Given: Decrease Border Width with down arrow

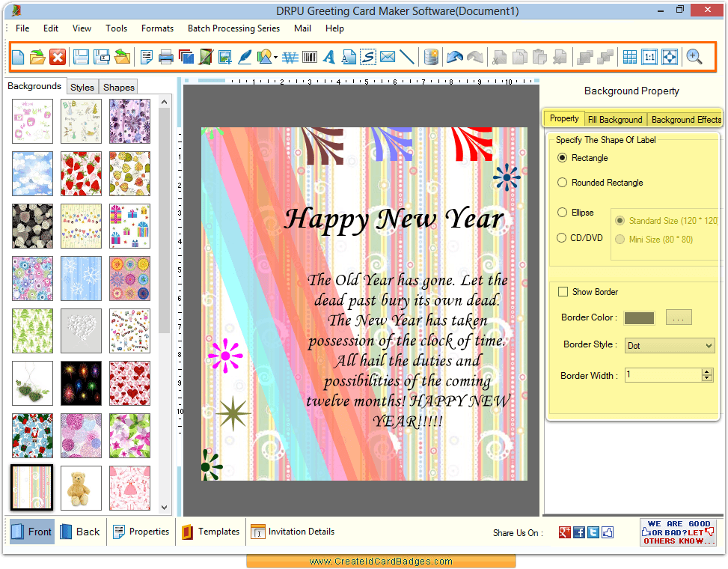Looking at the screenshot, I should [x=706, y=378].
